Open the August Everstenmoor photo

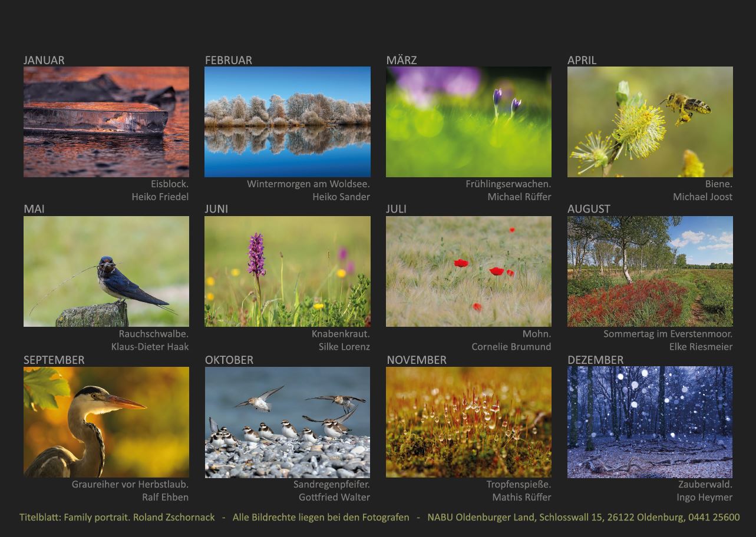pos(650,271)
